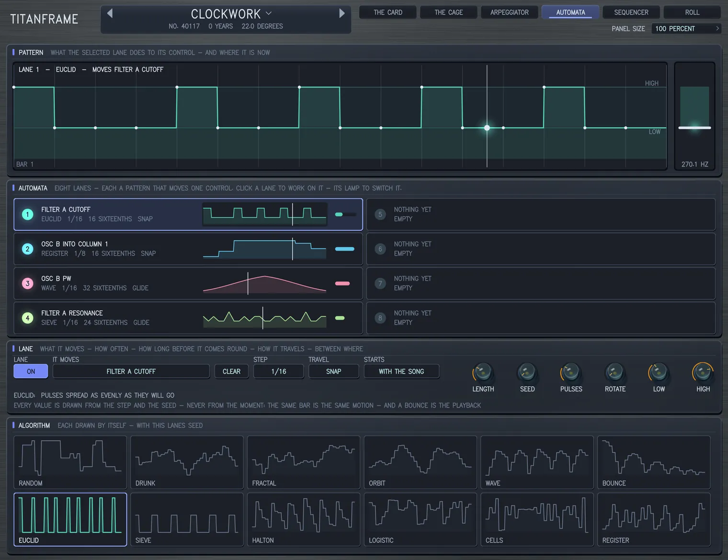Open the STEP 1/16 dropdown
This screenshot has height=560, width=728.
pos(279,371)
